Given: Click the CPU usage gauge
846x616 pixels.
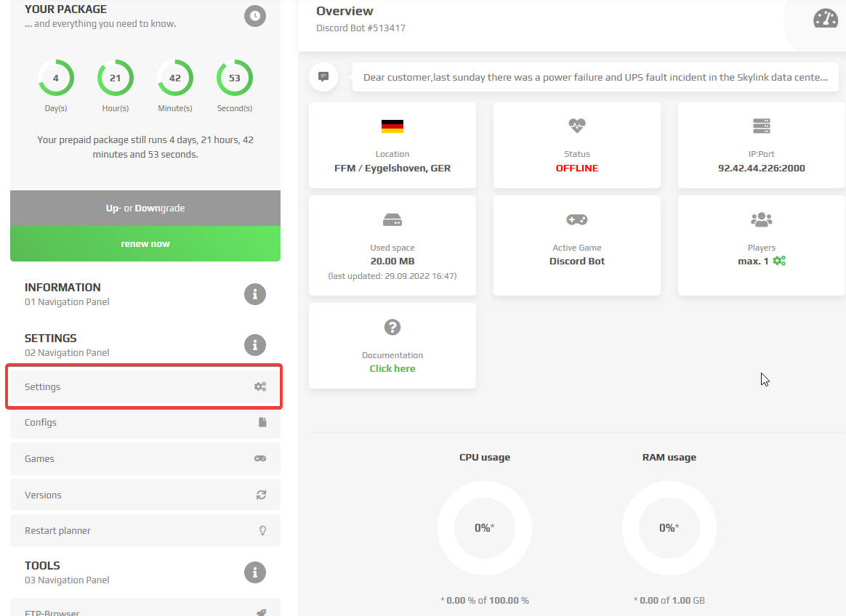Looking at the screenshot, I should click(485, 528).
